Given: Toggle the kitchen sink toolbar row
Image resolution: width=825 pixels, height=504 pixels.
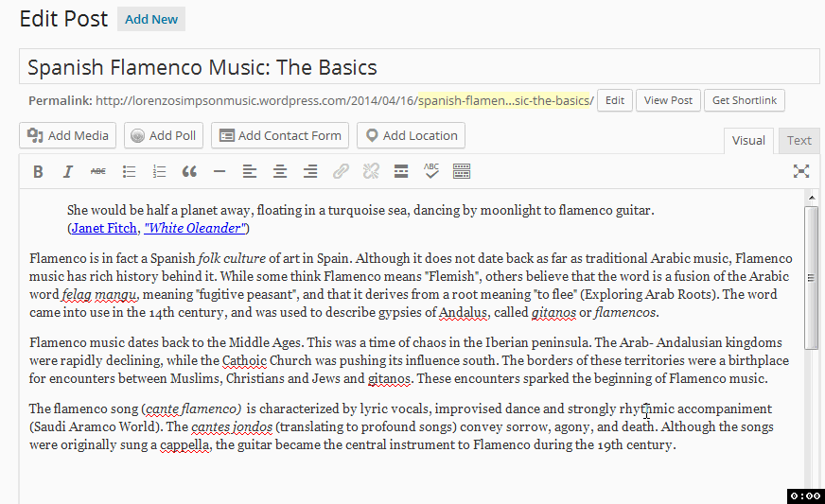Looking at the screenshot, I should click(x=462, y=171).
